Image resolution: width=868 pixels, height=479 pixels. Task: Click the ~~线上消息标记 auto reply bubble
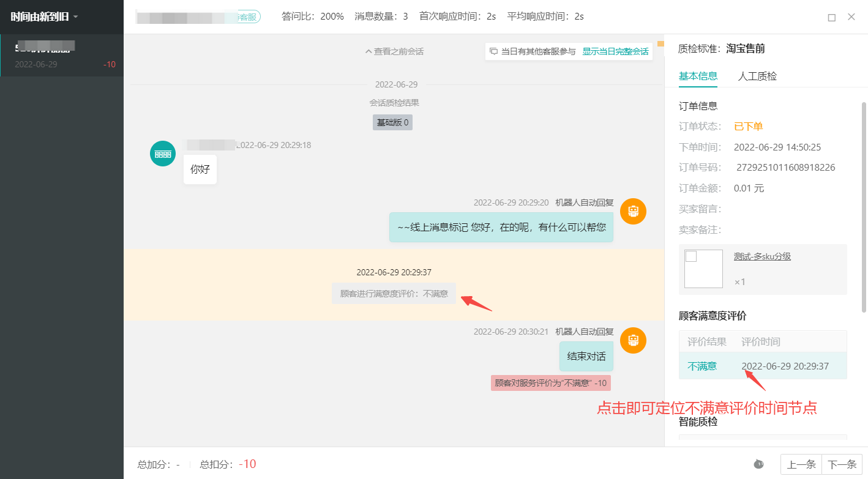(x=501, y=227)
